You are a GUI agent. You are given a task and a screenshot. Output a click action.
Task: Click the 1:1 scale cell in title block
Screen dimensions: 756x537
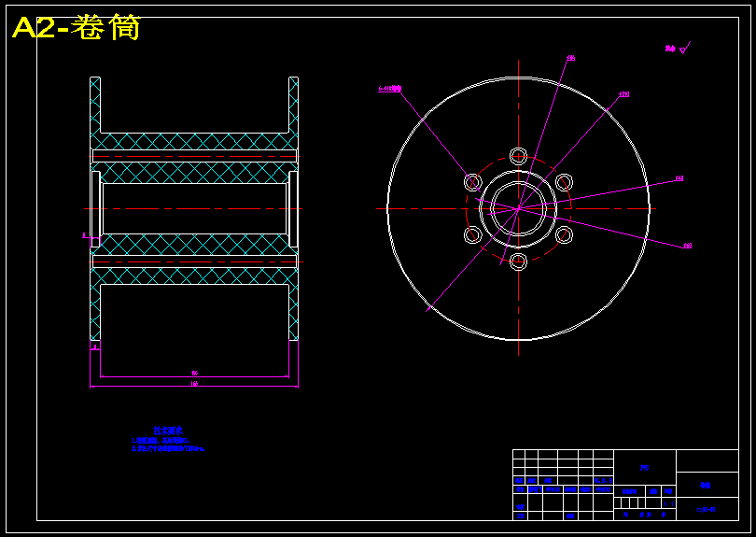[x=668, y=504]
